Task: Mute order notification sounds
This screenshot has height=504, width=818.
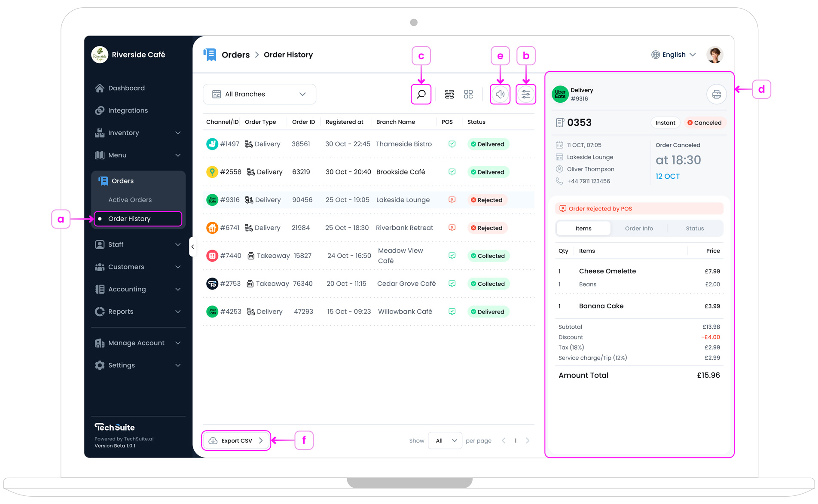Action: pos(500,94)
